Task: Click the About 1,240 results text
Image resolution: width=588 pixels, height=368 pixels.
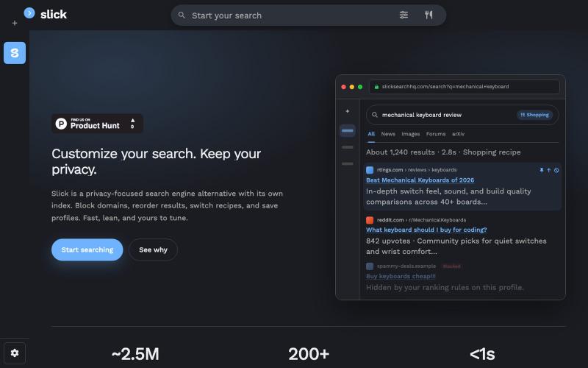Action: pos(443,152)
